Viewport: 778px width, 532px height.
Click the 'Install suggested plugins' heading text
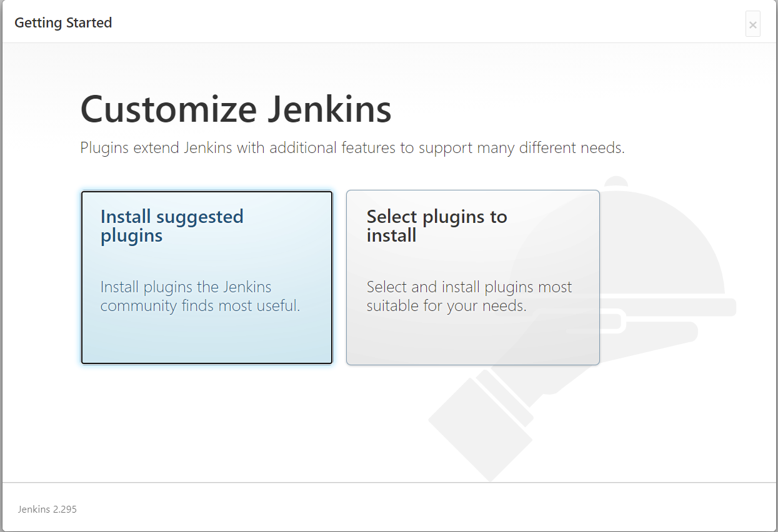coord(172,226)
